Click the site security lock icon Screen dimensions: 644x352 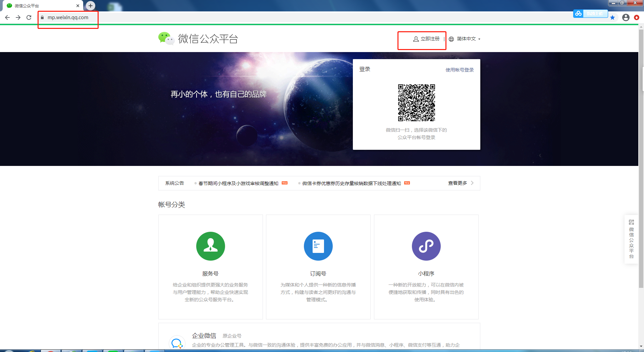pyautogui.click(x=42, y=17)
